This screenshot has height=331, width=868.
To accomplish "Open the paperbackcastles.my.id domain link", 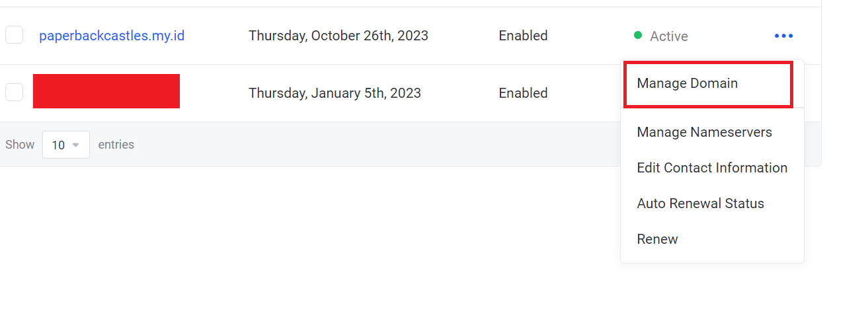I will pyautogui.click(x=112, y=36).
